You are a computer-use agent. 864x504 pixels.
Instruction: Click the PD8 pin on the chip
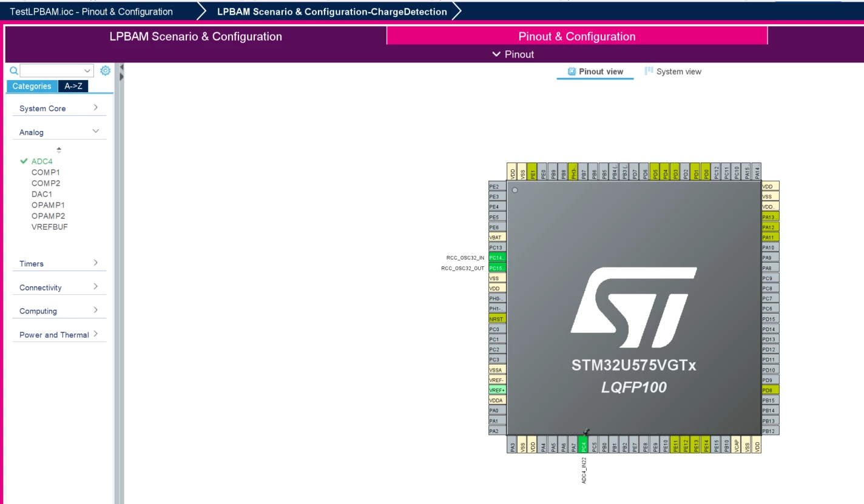[x=771, y=390]
